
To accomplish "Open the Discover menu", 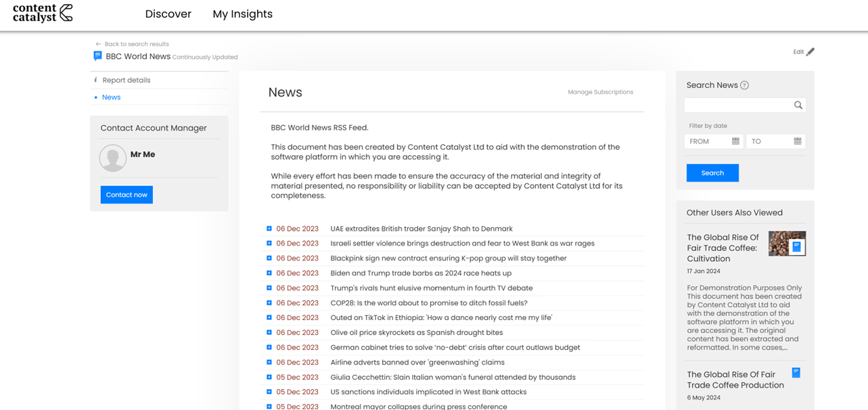I will (x=168, y=14).
